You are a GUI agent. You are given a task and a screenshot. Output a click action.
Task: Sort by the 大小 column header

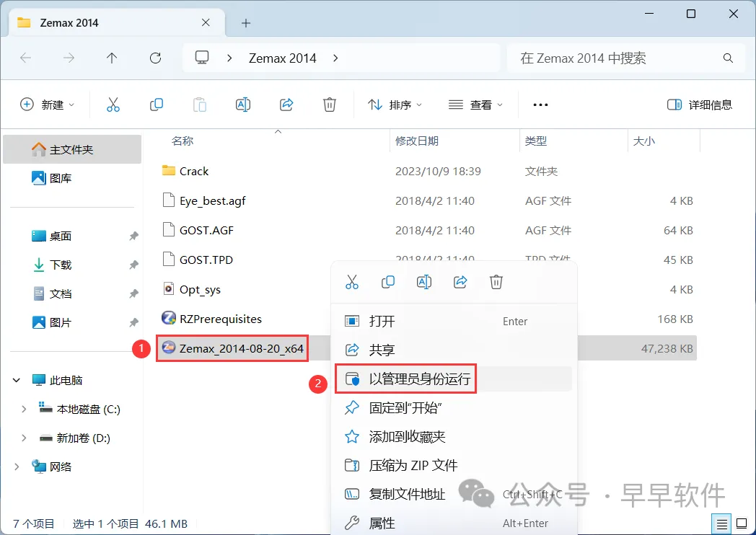coord(643,141)
